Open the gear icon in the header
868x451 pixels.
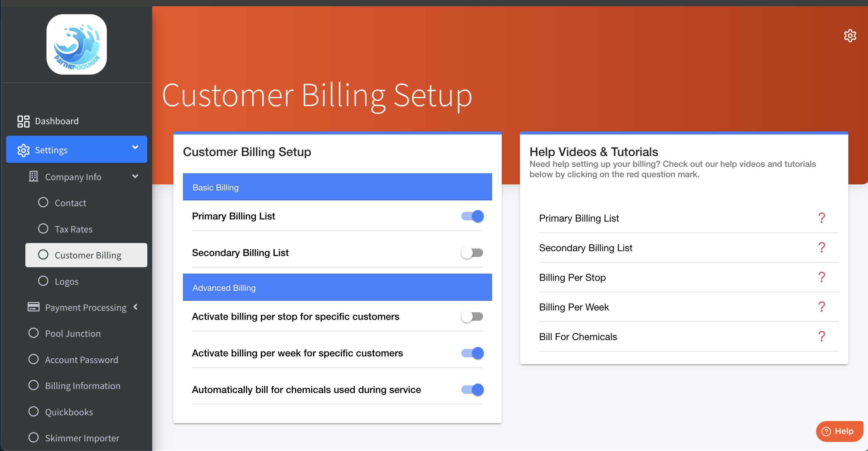pyautogui.click(x=850, y=36)
